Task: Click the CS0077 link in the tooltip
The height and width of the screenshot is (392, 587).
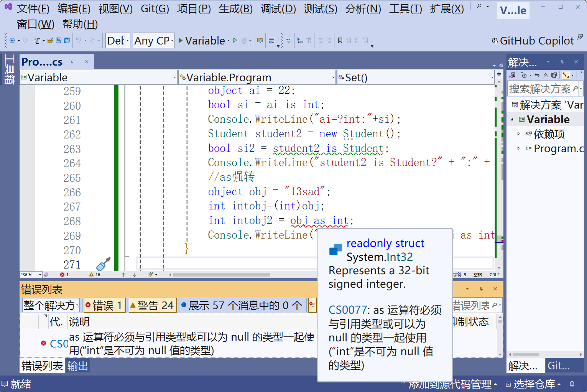Action: tap(348, 310)
